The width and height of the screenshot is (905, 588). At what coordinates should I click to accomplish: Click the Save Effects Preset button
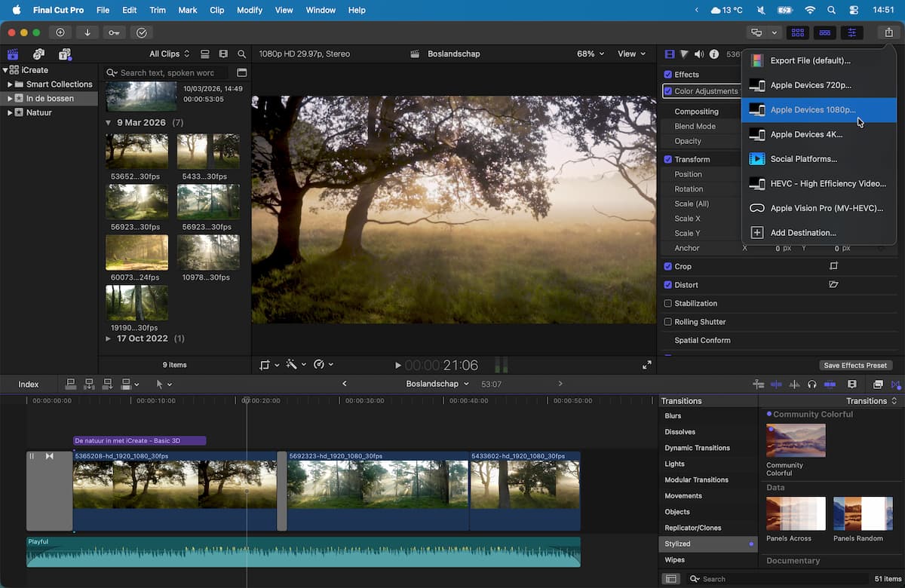855,365
